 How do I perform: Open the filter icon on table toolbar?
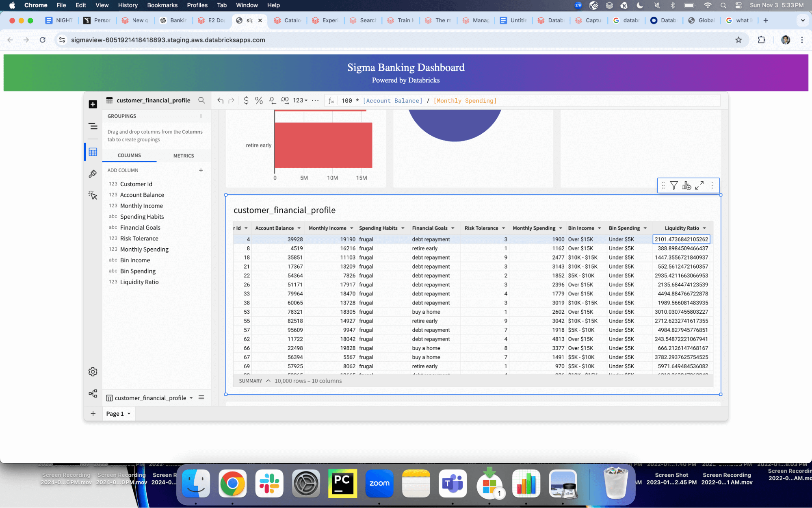click(x=674, y=186)
